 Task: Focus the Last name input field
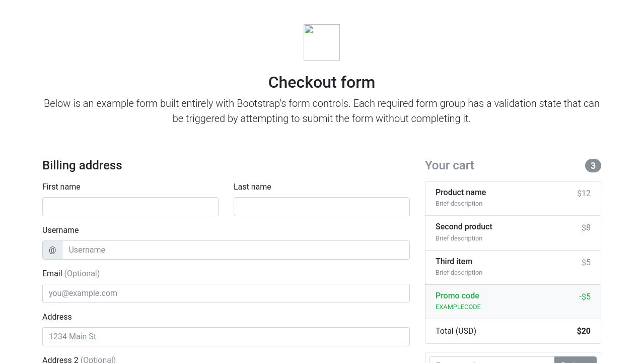pos(321,207)
